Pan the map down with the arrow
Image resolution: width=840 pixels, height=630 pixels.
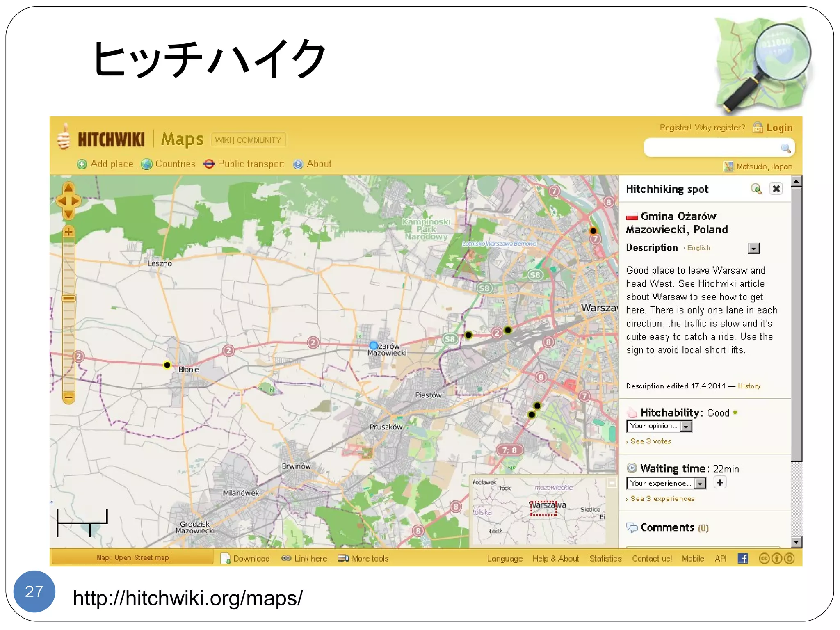[x=69, y=214]
